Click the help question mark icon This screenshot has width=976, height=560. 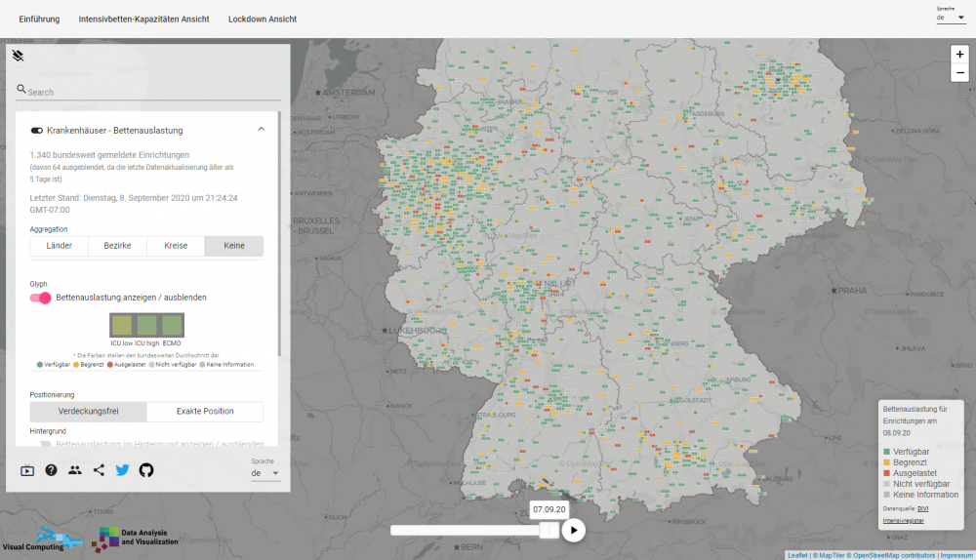[x=51, y=470]
